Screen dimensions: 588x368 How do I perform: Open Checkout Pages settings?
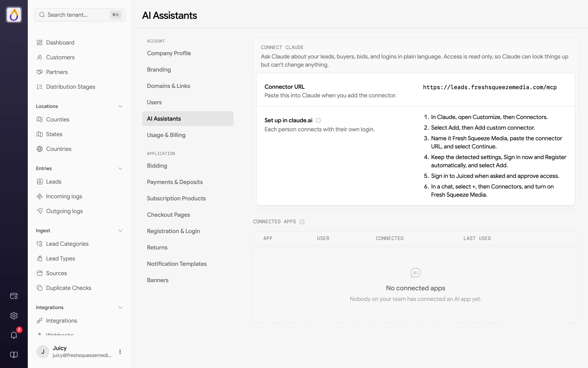pos(188,215)
